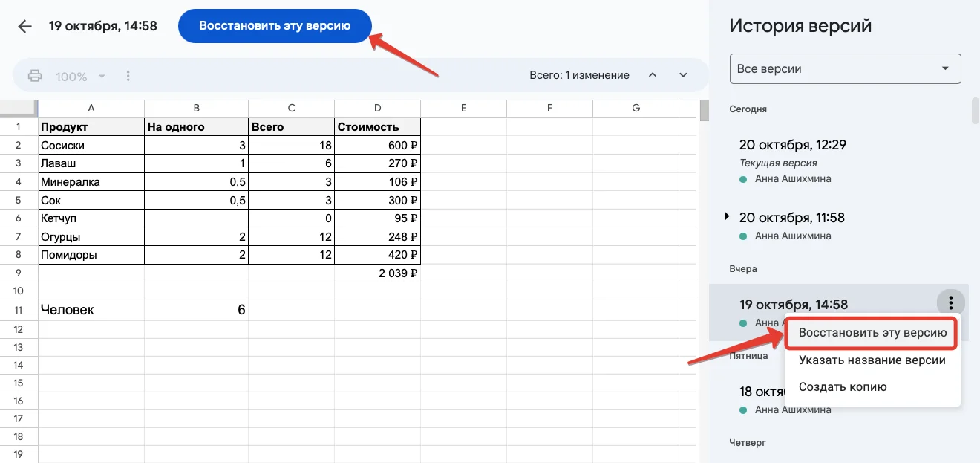The image size is (980, 463).
Task: Click the 95 ₽ cost cell
Action: click(x=377, y=218)
